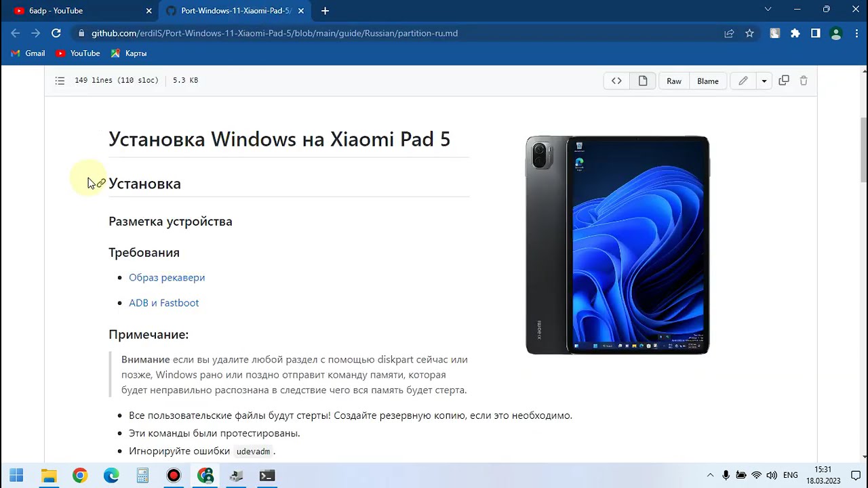Screen dimensions: 868x488
Task: Open the Windows Start menu
Action: 17,476
